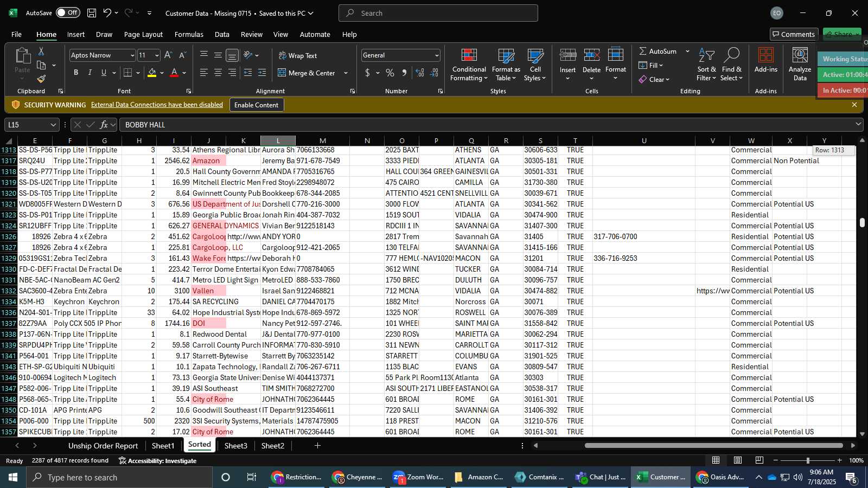The image size is (868, 488).
Task: Click Increase Decimal icon
Action: coord(420,73)
